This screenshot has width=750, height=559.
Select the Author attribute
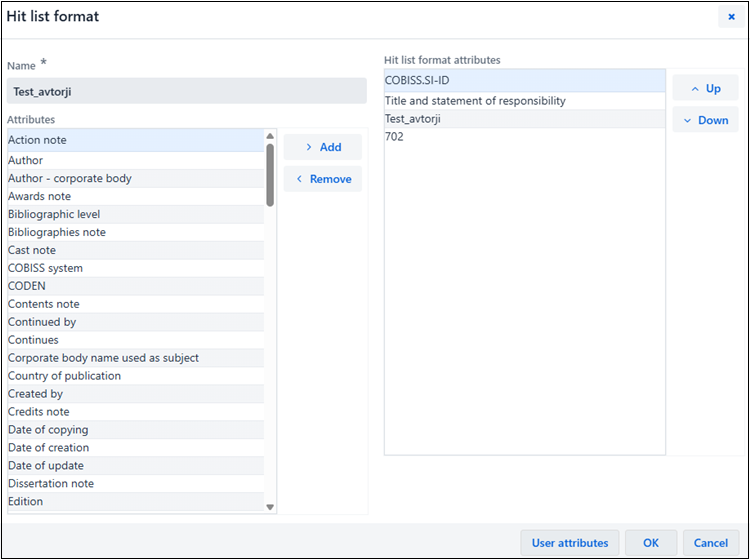click(x=136, y=160)
